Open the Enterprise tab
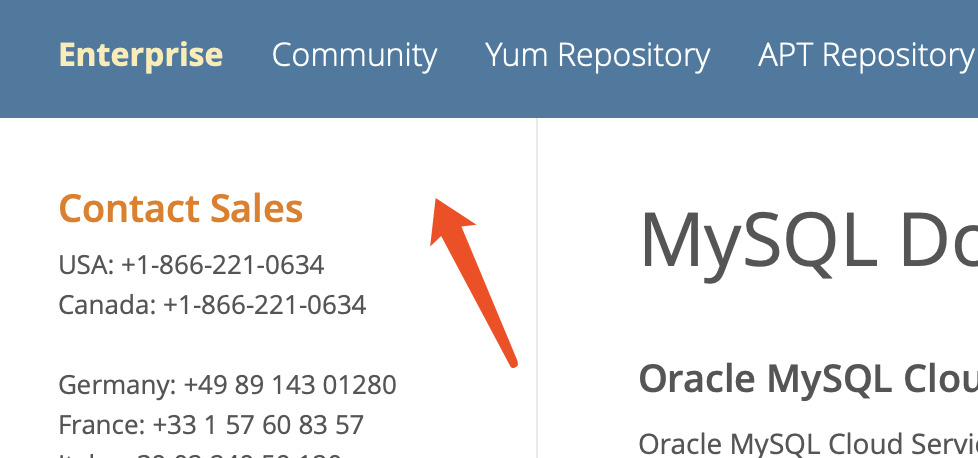978x458 pixels. click(140, 54)
